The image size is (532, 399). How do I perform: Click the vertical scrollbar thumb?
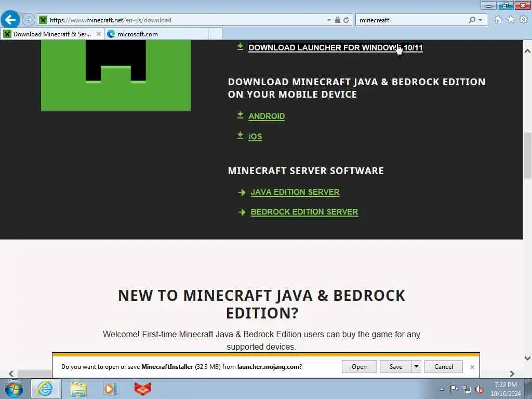coord(527,155)
